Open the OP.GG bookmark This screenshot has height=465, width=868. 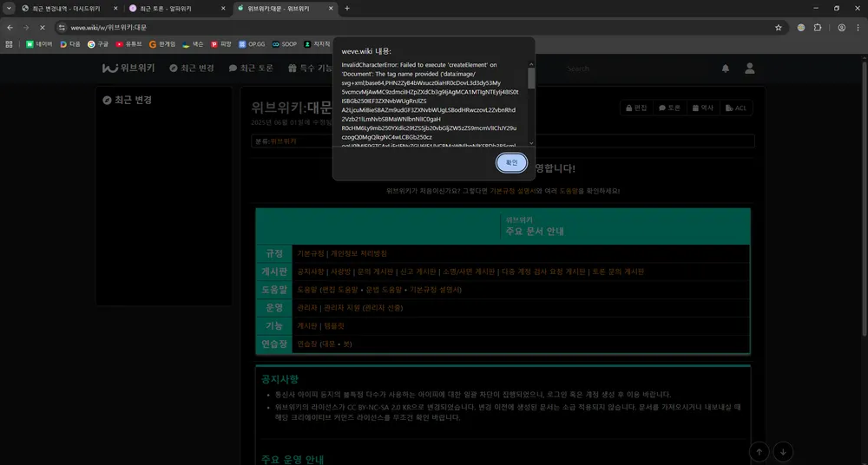click(x=252, y=43)
